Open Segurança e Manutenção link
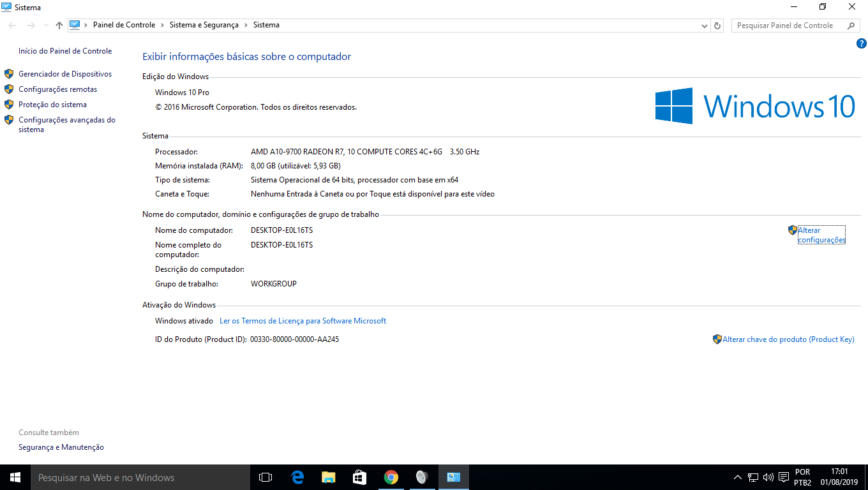This screenshot has height=490, width=868. click(61, 447)
